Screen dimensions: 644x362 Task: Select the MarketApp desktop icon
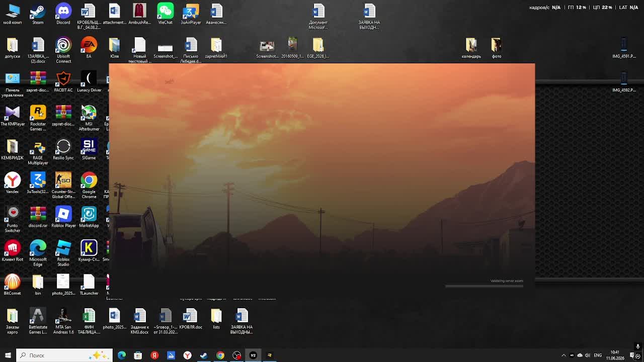pyautogui.click(x=89, y=217)
